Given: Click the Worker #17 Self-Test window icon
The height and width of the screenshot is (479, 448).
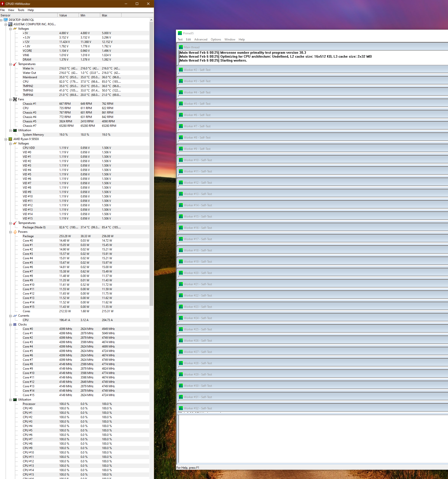Looking at the screenshot, I should (181, 239).
